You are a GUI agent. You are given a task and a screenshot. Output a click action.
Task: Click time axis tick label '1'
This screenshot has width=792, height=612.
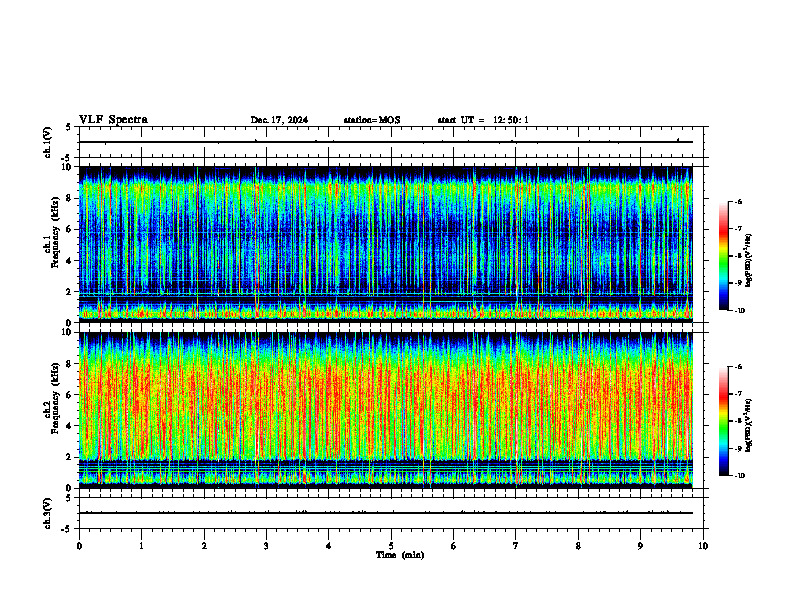[x=141, y=546]
